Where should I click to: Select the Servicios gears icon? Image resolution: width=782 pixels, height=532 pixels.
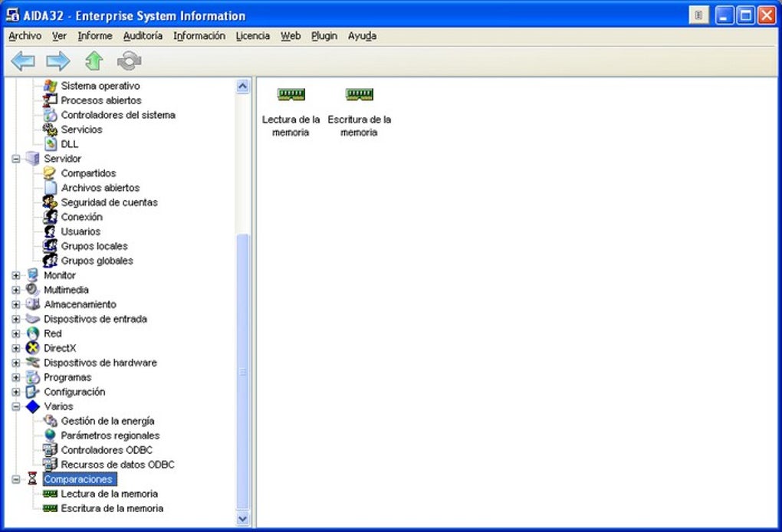(50, 130)
